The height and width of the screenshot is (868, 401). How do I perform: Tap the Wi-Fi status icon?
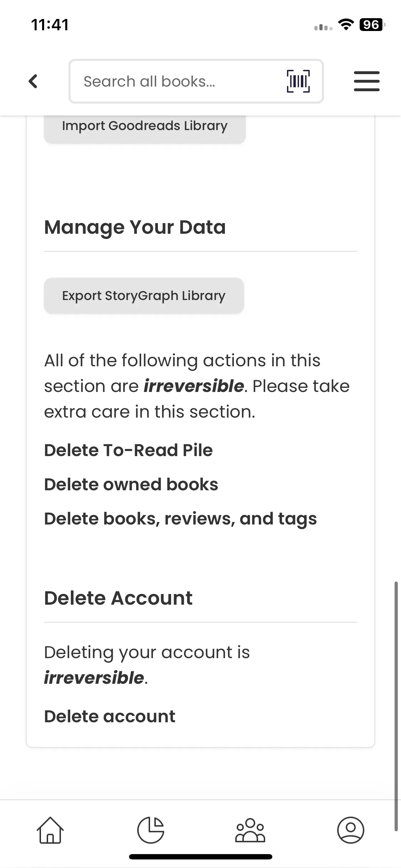point(346,25)
